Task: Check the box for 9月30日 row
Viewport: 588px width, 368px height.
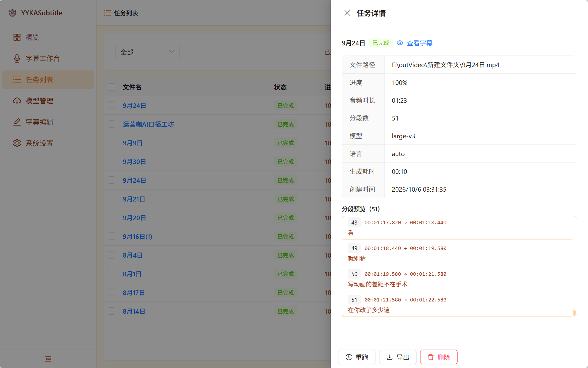Action: pos(111,162)
